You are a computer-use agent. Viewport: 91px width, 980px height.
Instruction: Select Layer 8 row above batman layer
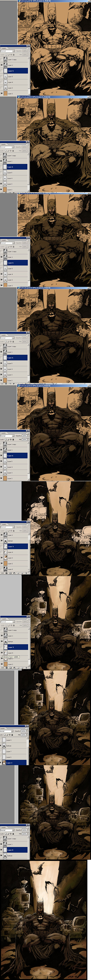click(14, 740)
